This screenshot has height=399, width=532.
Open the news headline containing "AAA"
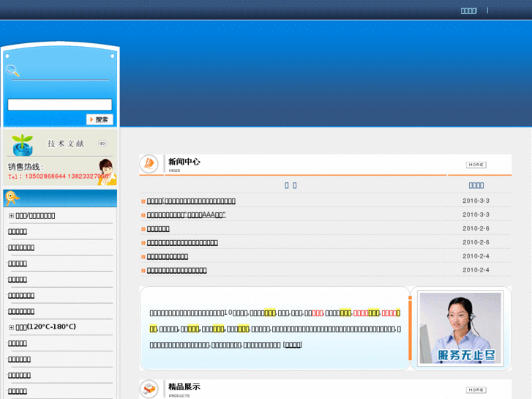(x=187, y=215)
